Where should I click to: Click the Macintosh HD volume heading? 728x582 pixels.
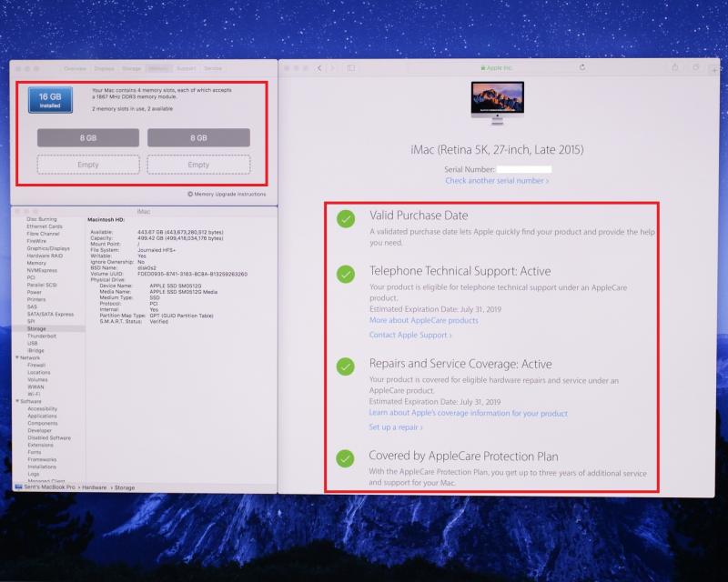click(106, 219)
